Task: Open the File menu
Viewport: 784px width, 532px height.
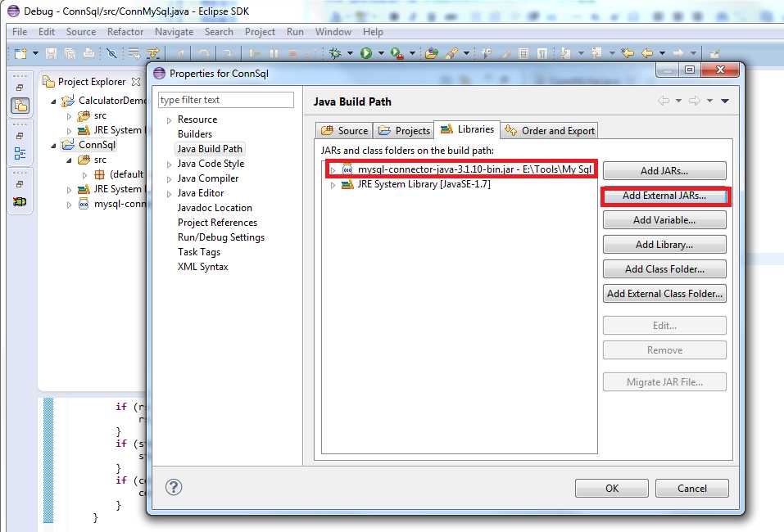Action: point(20,31)
